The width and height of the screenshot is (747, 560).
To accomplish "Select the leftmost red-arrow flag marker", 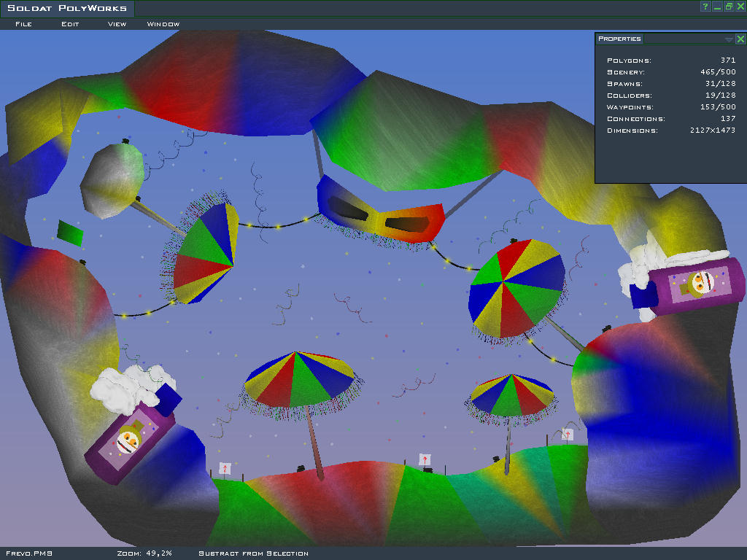I will 225,468.
